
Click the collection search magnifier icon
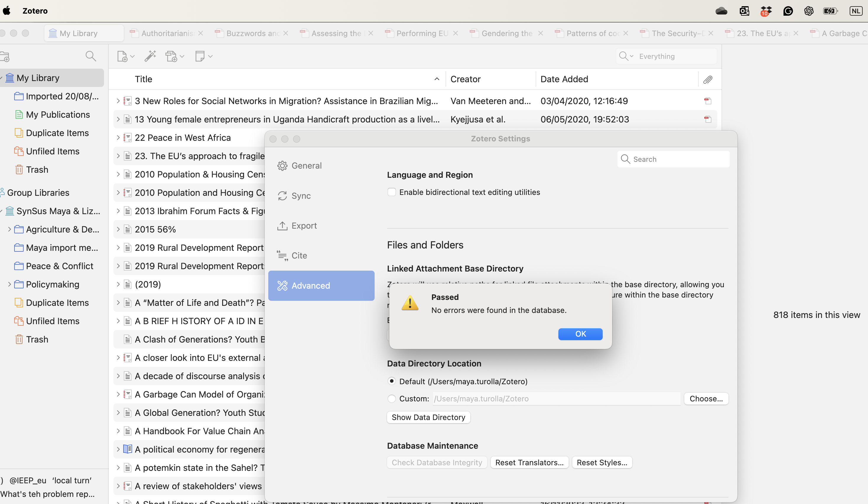[91, 56]
